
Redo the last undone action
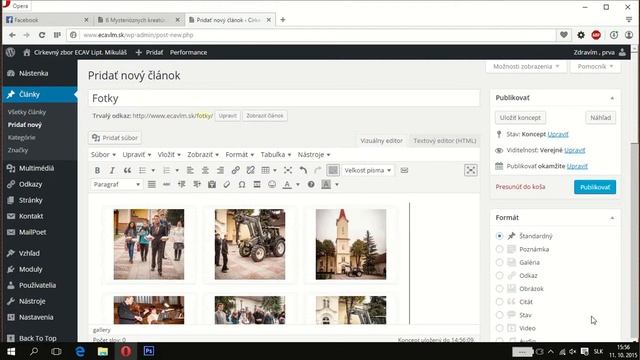pyautogui.click(x=318, y=170)
